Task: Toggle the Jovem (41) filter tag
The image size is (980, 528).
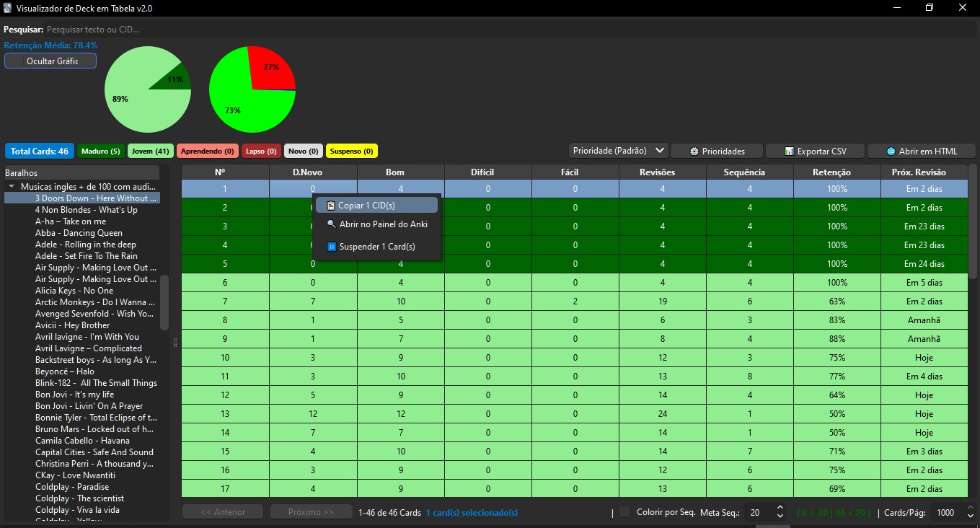Action: pos(150,151)
